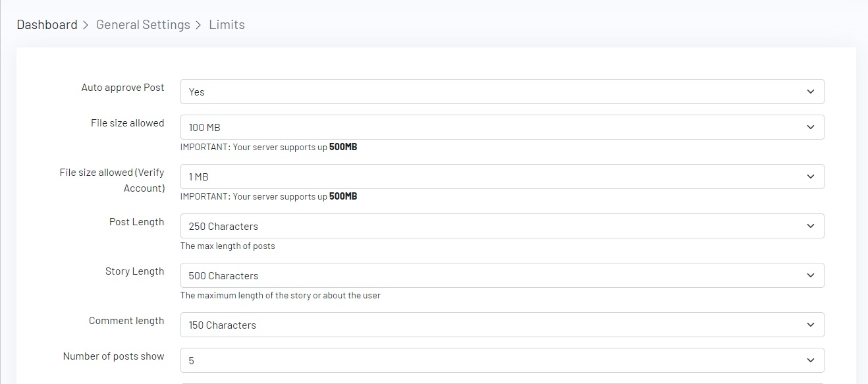Image resolution: width=868 pixels, height=384 pixels.
Task: Click the Auto approve Post label
Action: point(122,88)
